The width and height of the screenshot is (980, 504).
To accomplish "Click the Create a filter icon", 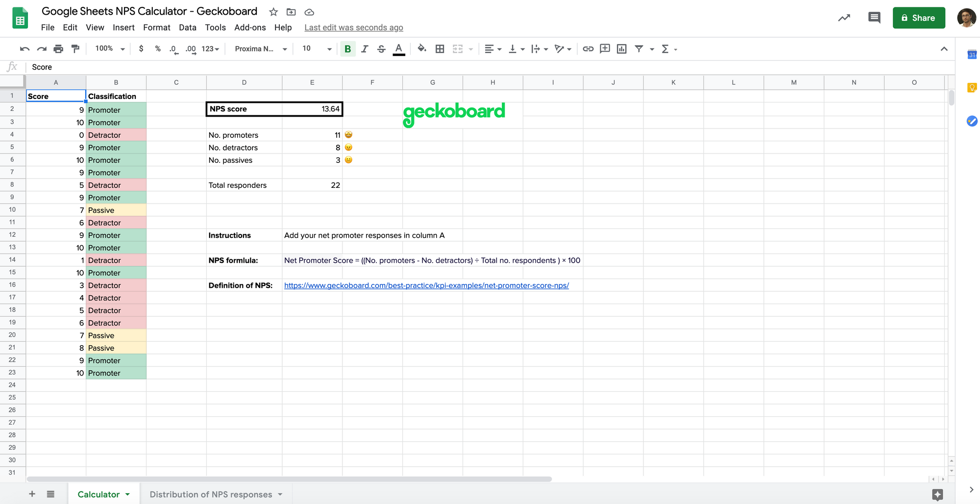I will point(639,49).
